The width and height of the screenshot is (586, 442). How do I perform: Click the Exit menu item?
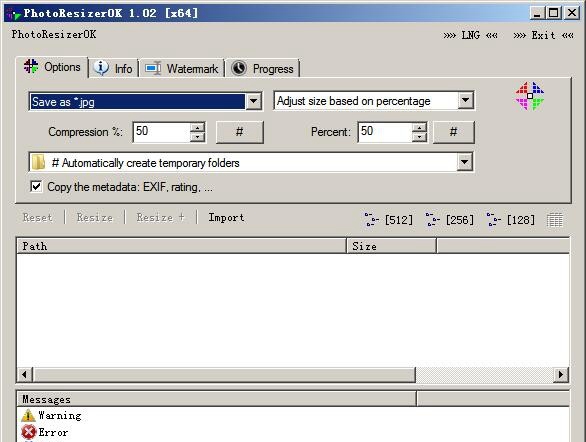[x=543, y=35]
